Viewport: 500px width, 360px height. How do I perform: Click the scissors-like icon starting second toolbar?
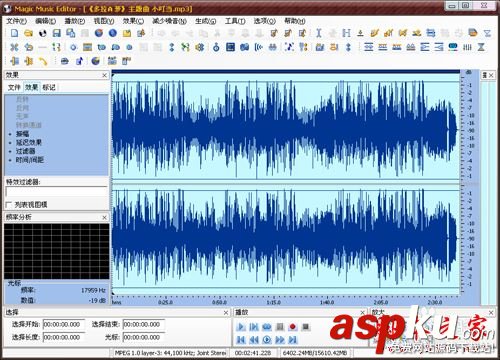(x=14, y=47)
